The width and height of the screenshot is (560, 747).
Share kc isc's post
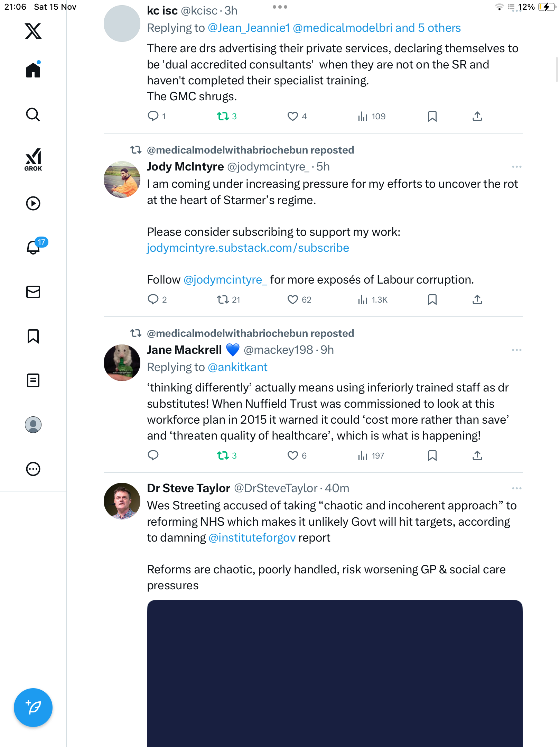(477, 116)
